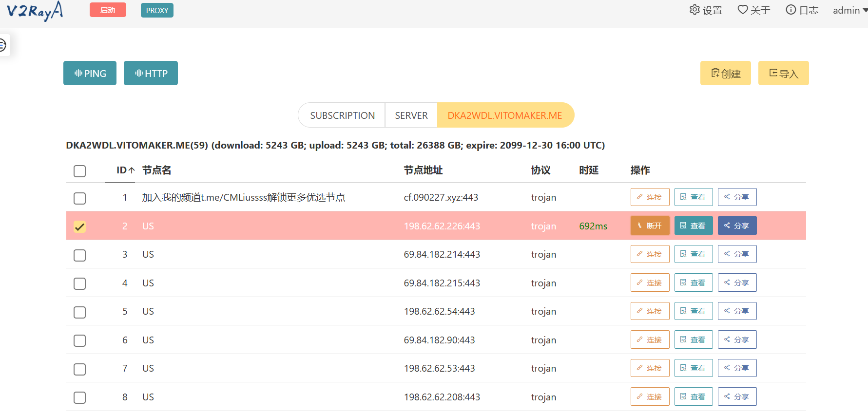The height and width of the screenshot is (414, 868).
Task: Switch to DKA2WDL.VITOMAKER.ME tab
Action: pyautogui.click(x=505, y=115)
